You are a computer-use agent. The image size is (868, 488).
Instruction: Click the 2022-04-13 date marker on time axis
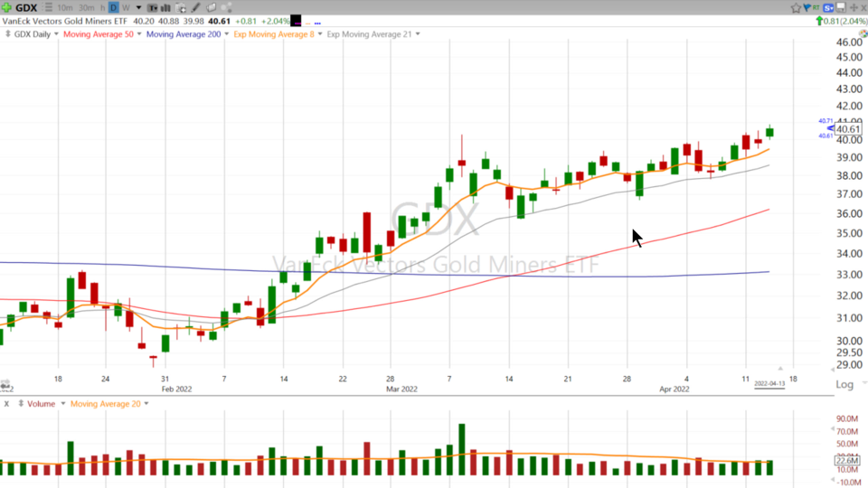pyautogui.click(x=769, y=383)
